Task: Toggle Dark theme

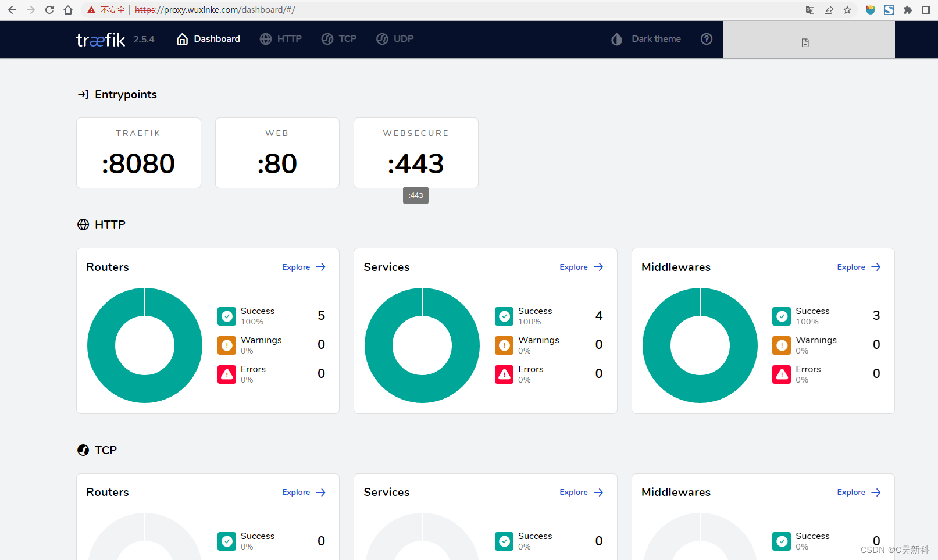Action: [646, 39]
